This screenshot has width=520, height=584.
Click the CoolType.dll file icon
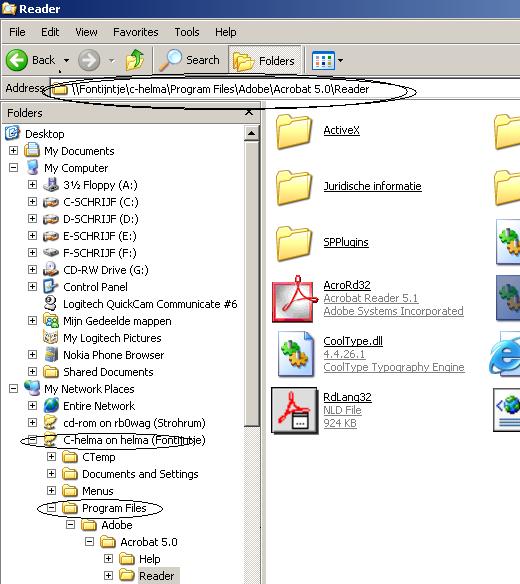[x=296, y=354]
